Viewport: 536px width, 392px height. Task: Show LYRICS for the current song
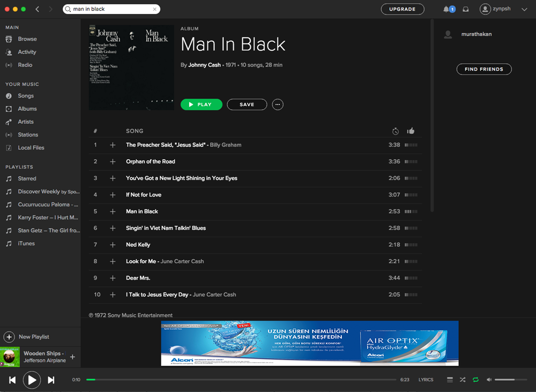[x=426, y=380]
